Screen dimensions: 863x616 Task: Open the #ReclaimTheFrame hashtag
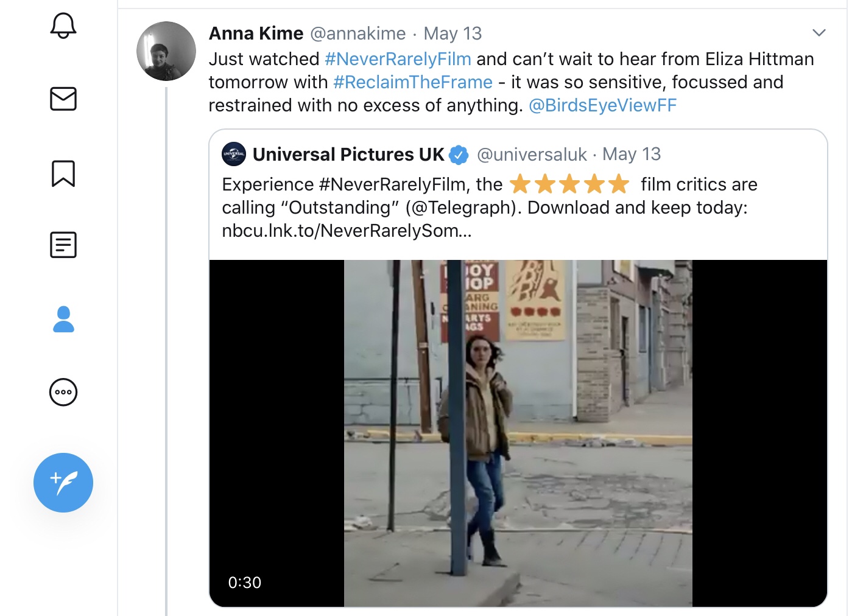[x=413, y=82]
